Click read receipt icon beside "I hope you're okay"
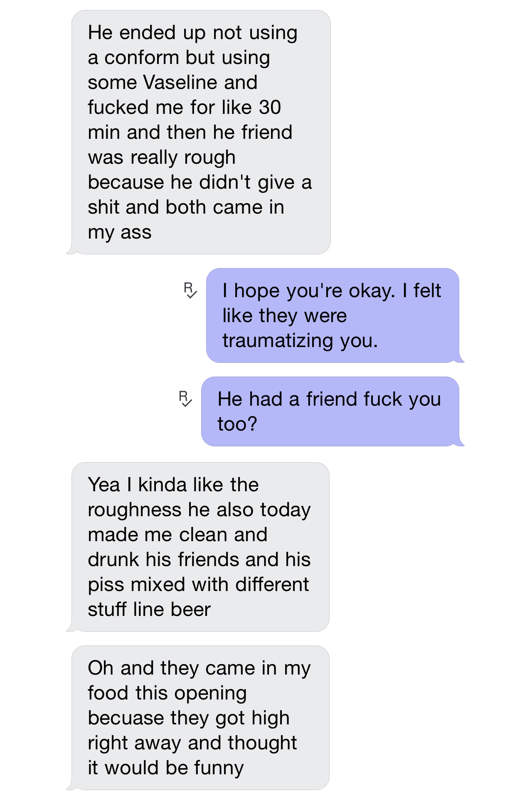The image size is (532, 798). point(190,290)
